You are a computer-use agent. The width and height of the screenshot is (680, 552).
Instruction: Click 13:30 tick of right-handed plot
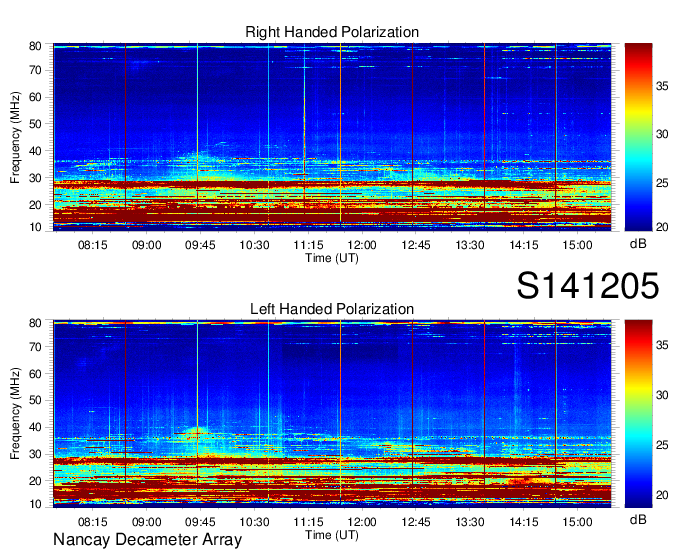coord(470,245)
